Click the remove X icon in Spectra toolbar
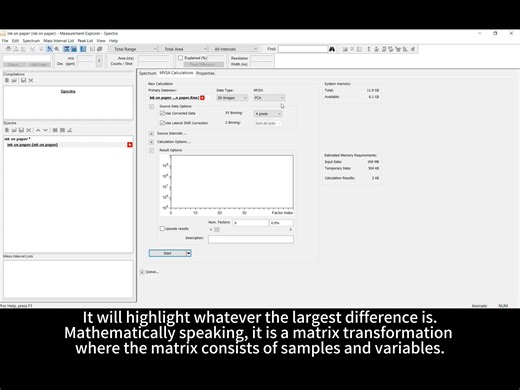520x390 pixels. tap(29, 130)
